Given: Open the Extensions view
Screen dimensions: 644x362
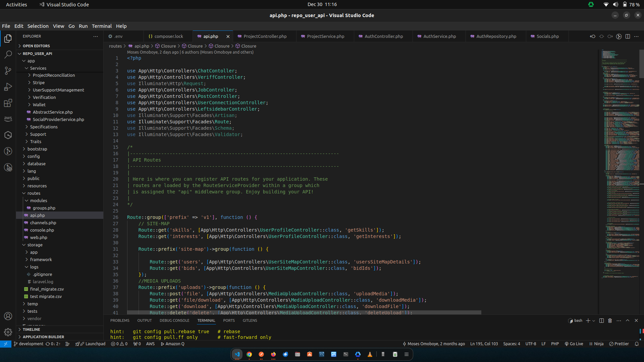Looking at the screenshot, I should coord(8,103).
